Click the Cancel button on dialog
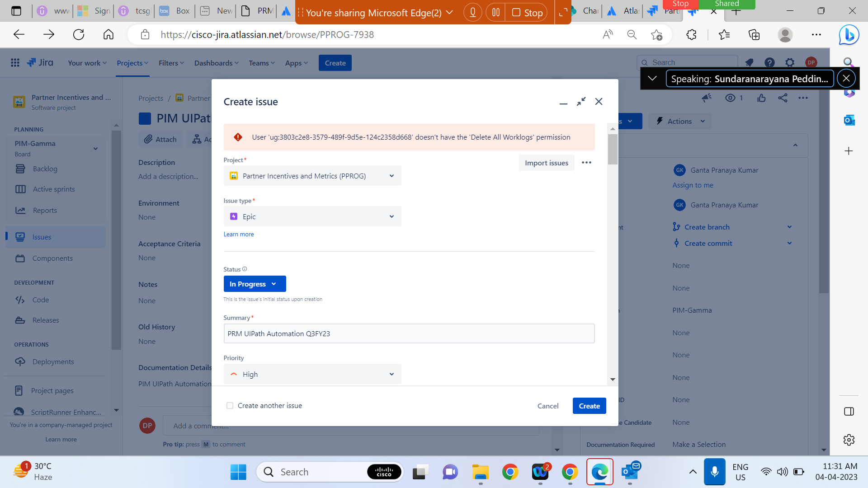The height and width of the screenshot is (488, 868). point(547,406)
